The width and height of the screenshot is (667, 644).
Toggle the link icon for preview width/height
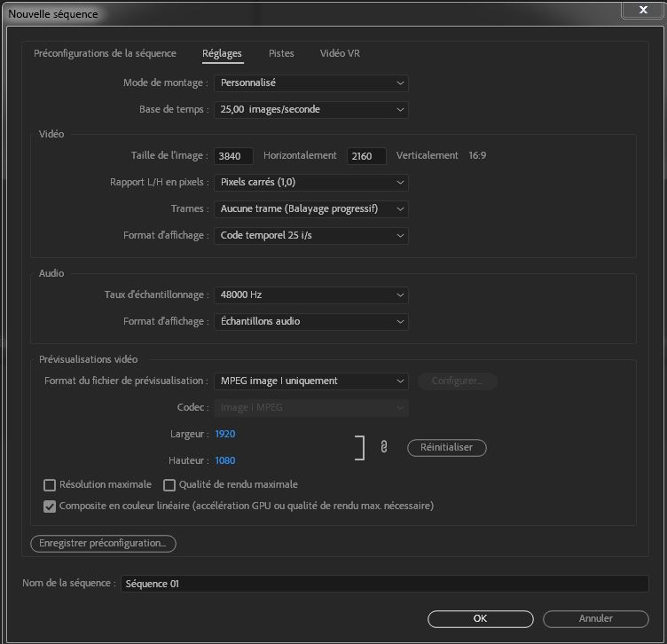(384, 447)
